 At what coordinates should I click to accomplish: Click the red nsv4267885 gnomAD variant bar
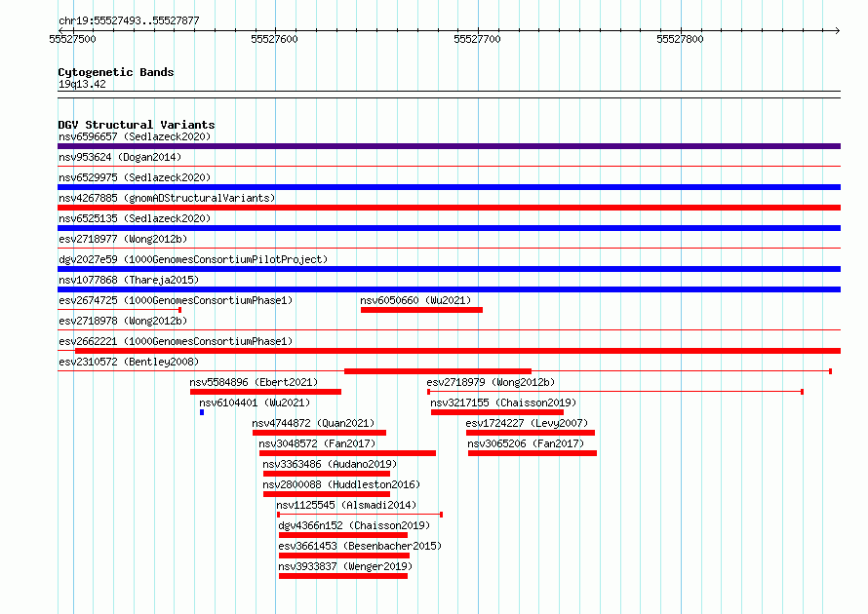point(449,208)
